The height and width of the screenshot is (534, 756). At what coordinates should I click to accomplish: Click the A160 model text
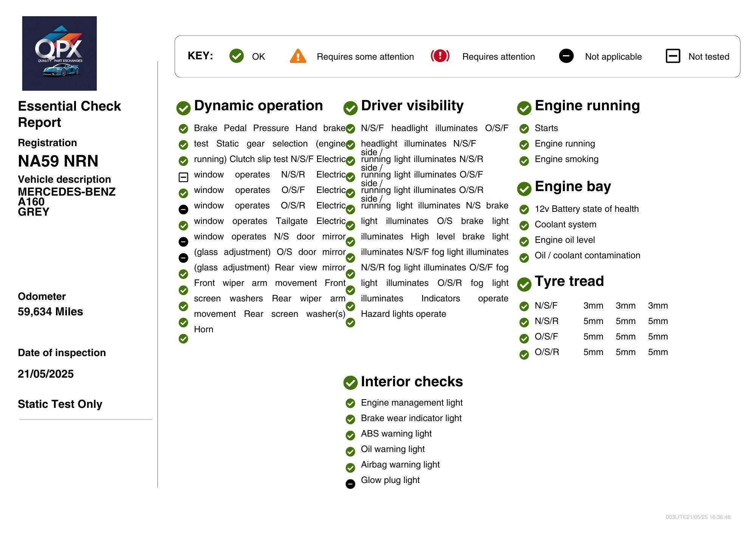click(x=31, y=202)
